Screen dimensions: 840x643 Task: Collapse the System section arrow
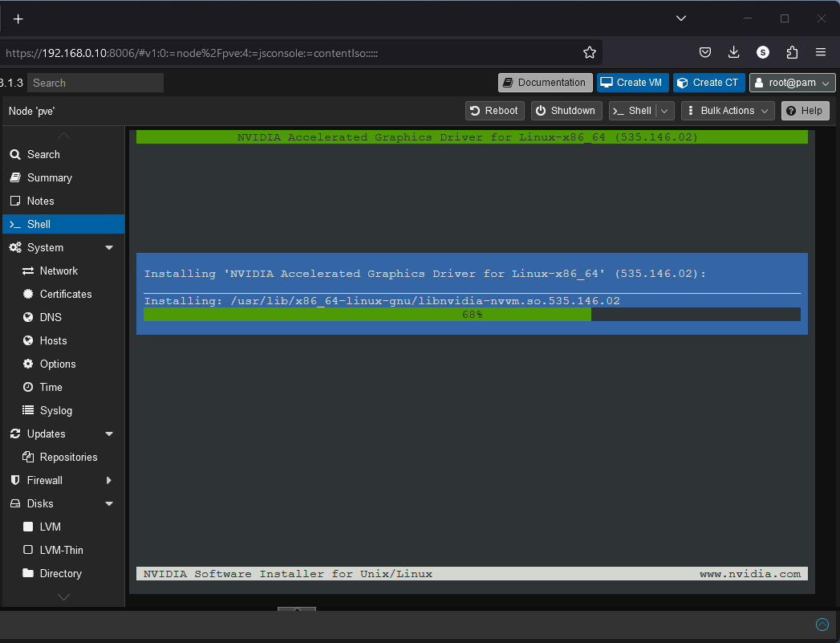coord(109,247)
